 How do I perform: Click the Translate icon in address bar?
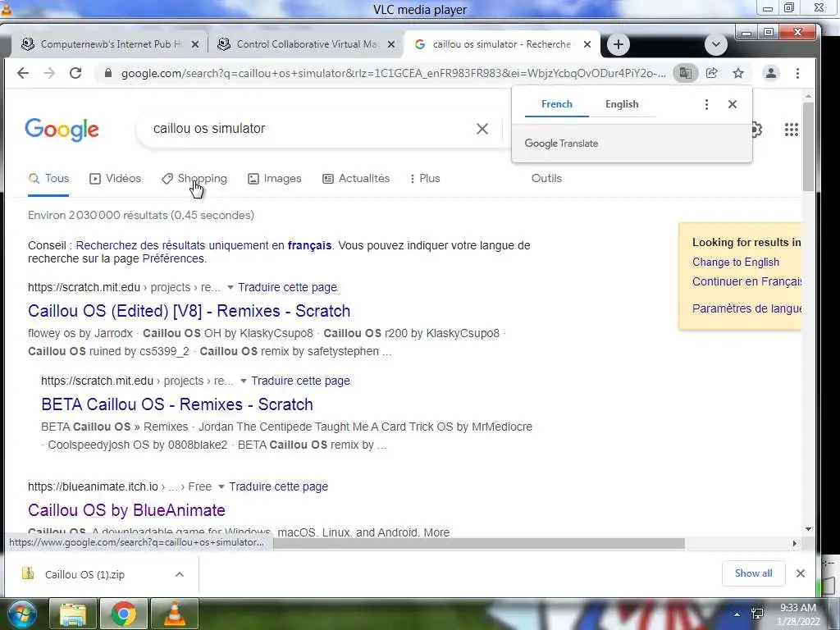coord(685,73)
